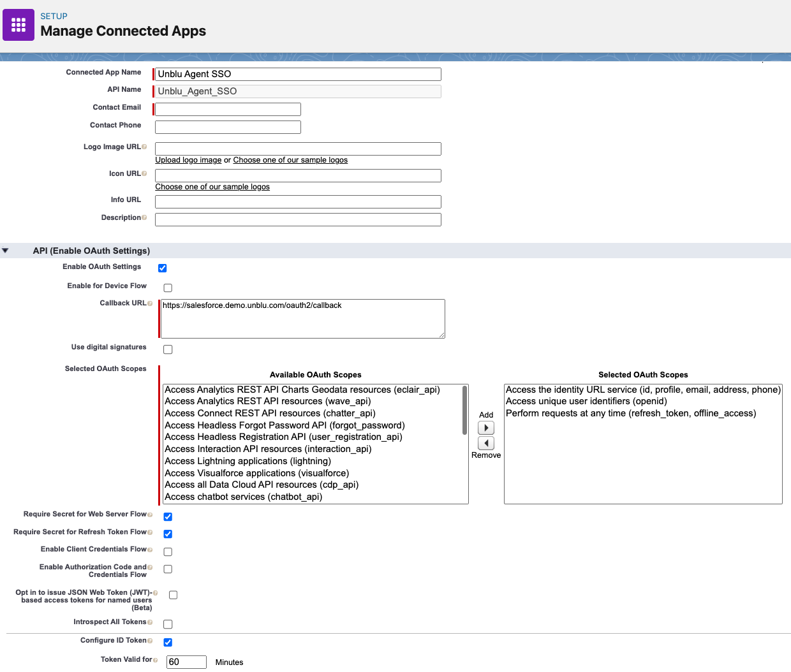This screenshot has height=672, width=791.
Task: Click the help icon next to Token Valid for
Action: [156, 659]
